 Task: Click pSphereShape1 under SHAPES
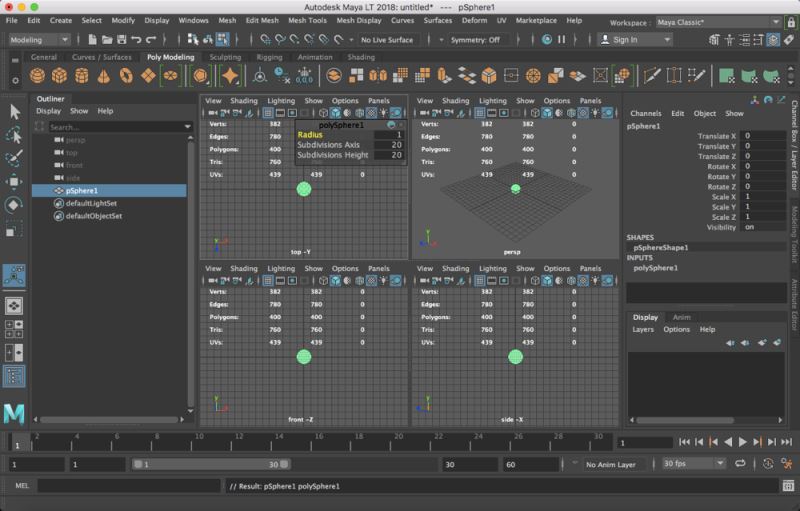661,247
